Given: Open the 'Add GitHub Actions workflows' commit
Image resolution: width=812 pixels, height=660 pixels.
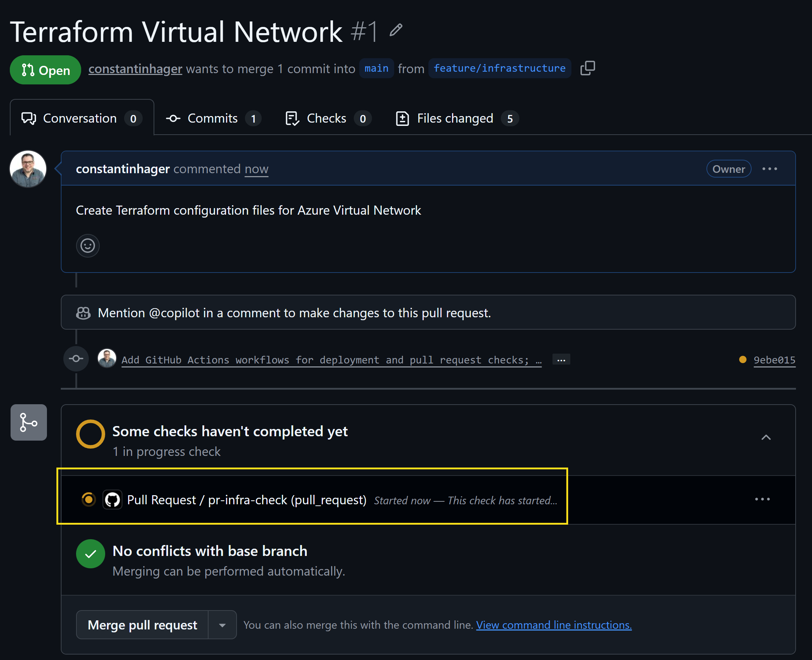Looking at the screenshot, I should (331, 360).
